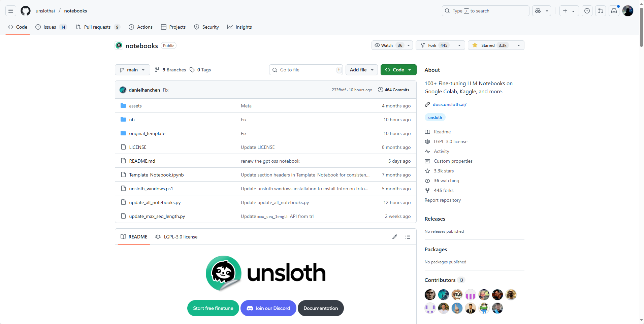View 464 Commits history
The height and width of the screenshot is (324, 644).
coord(393,90)
